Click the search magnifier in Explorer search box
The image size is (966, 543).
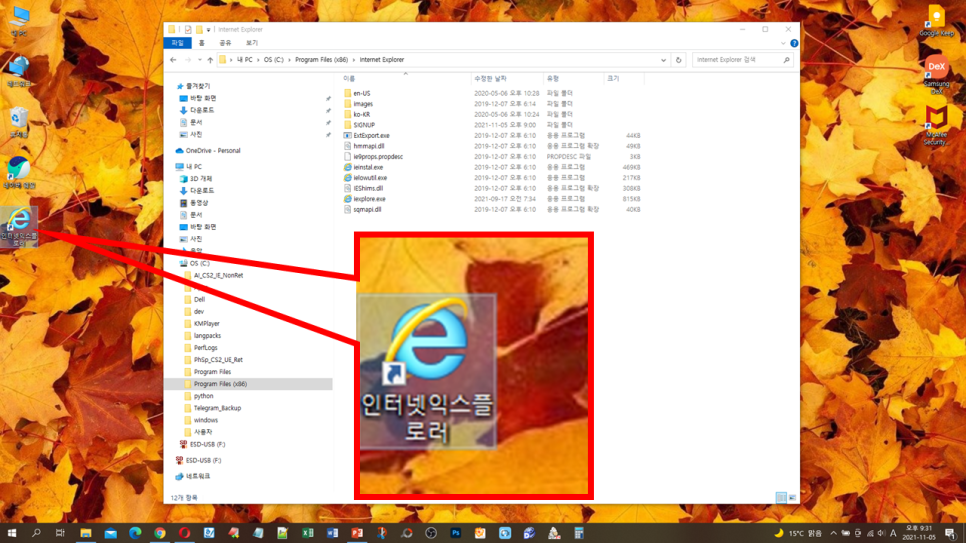[x=787, y=60]
